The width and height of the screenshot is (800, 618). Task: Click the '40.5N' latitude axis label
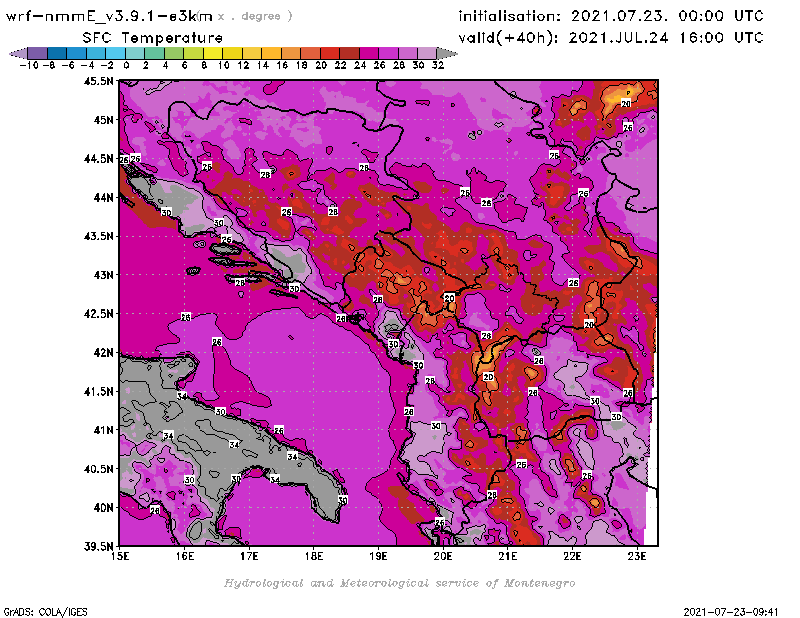98,469
